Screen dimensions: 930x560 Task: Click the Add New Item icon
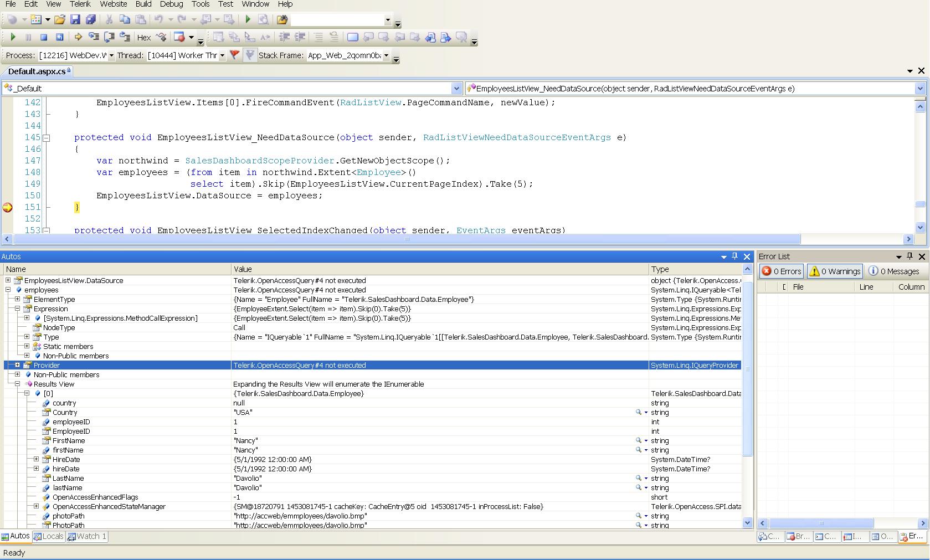pyautogui.click(x=36, y=20)
